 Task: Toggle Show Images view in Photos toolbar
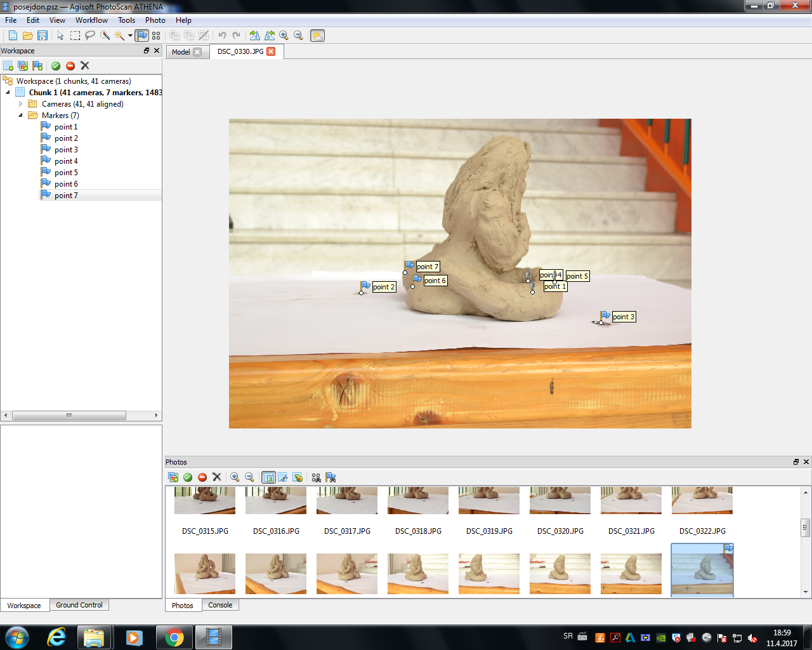pyautogui.click(x=268, y=477)
